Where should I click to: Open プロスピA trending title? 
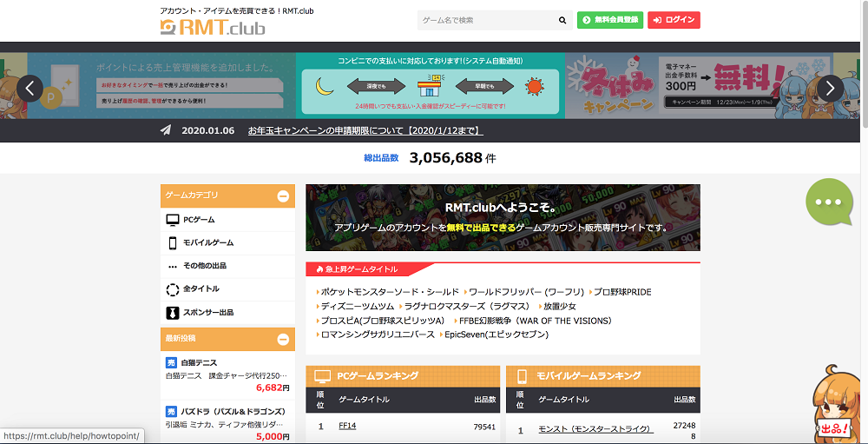tap(383, 321)
